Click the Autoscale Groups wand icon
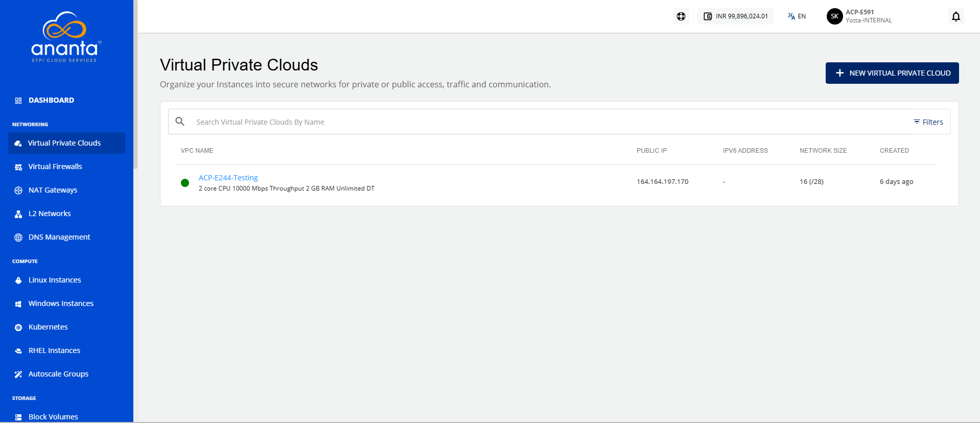This screenshot has height=423, width=980. [18, 374]
